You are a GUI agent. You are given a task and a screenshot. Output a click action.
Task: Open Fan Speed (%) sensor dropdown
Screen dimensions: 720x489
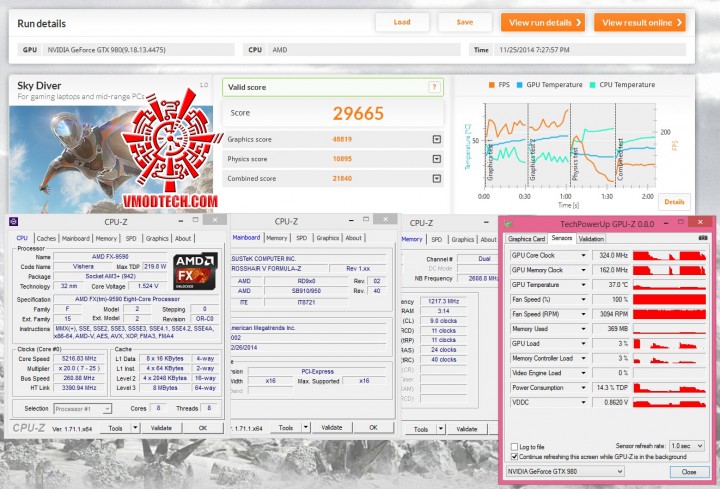click(584, 299)
